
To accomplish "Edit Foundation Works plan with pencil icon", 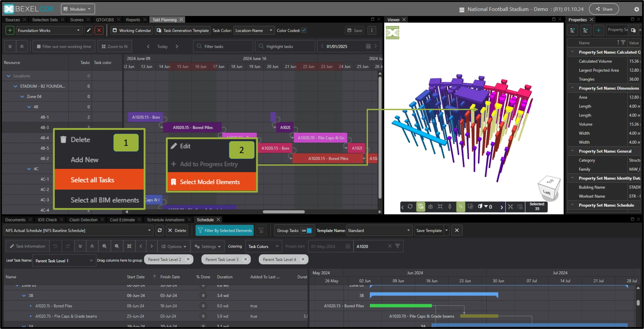I will [89, 30].
